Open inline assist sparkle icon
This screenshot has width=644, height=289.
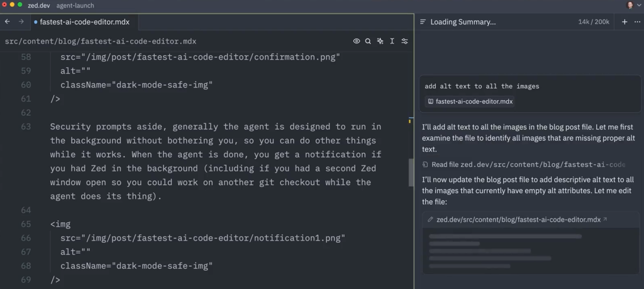point(380,41)
